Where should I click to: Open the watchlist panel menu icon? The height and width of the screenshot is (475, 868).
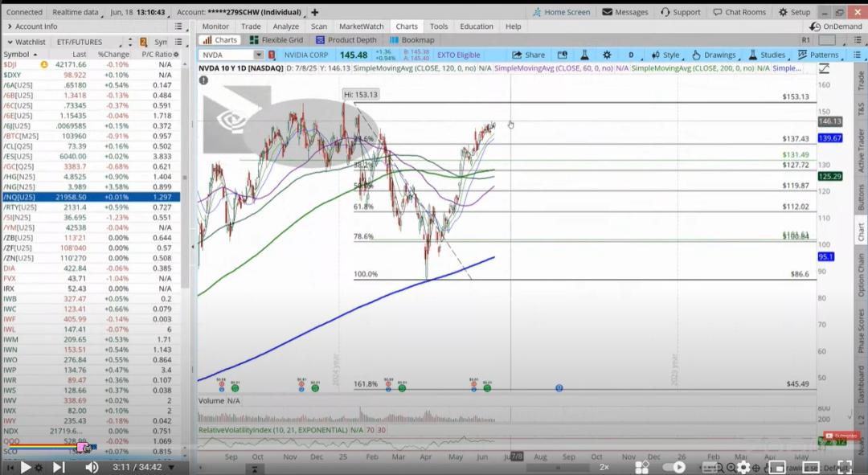(x=178, y=42)
